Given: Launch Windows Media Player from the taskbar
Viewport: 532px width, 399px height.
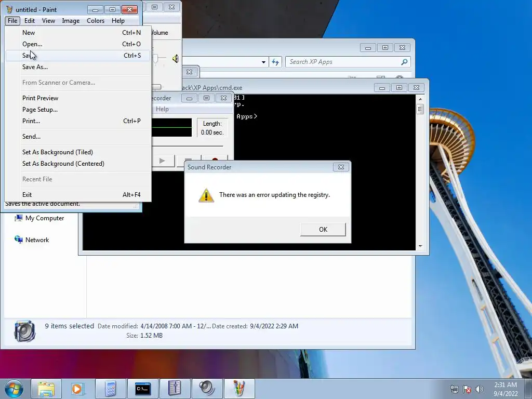Looking at the screenshot, I should pyautogui.click(x=77, y=389).
